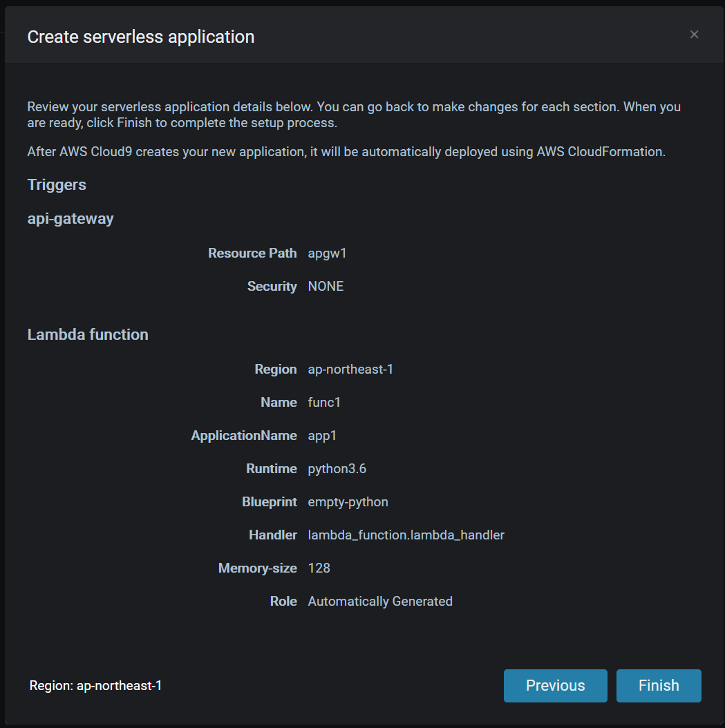Click the 'Name' label

[279, 402]
